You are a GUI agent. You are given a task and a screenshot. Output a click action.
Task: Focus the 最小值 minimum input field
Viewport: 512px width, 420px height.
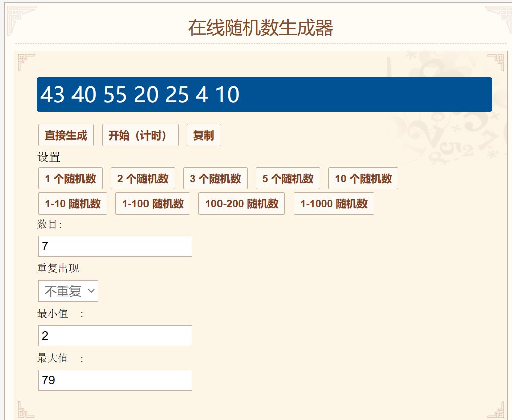pos(115,336)
